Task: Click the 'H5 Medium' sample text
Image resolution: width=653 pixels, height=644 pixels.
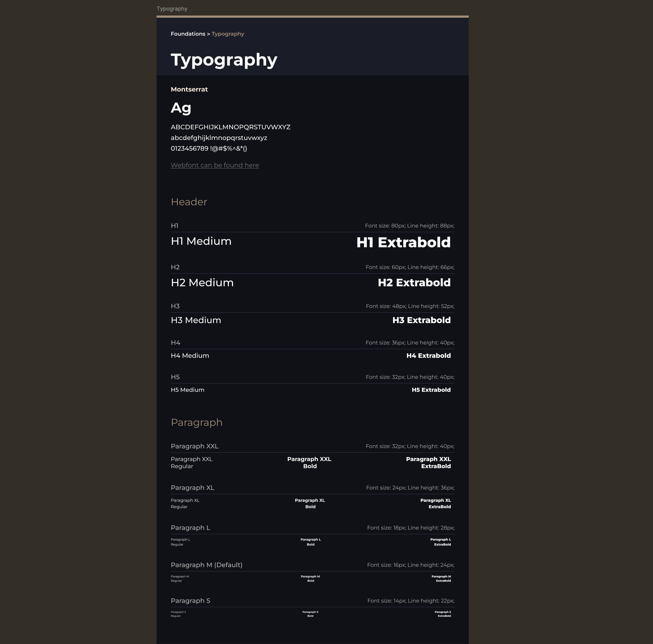Action: 188,390
